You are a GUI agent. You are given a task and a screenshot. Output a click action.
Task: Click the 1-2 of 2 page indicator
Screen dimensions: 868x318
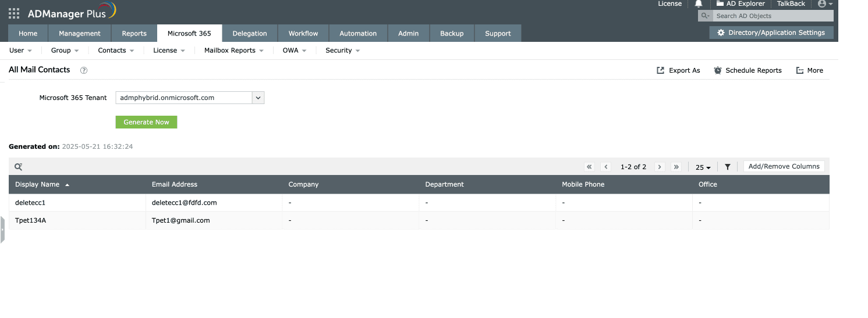(x=633, y=167)
